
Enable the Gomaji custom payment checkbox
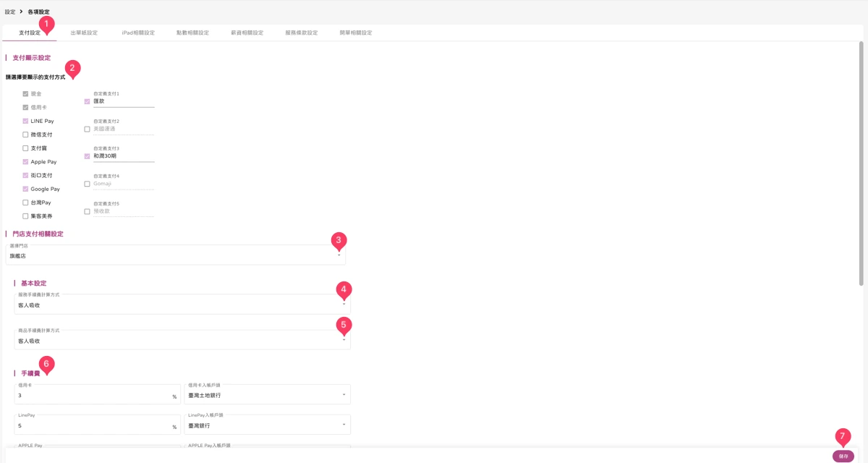pos(88,184)
